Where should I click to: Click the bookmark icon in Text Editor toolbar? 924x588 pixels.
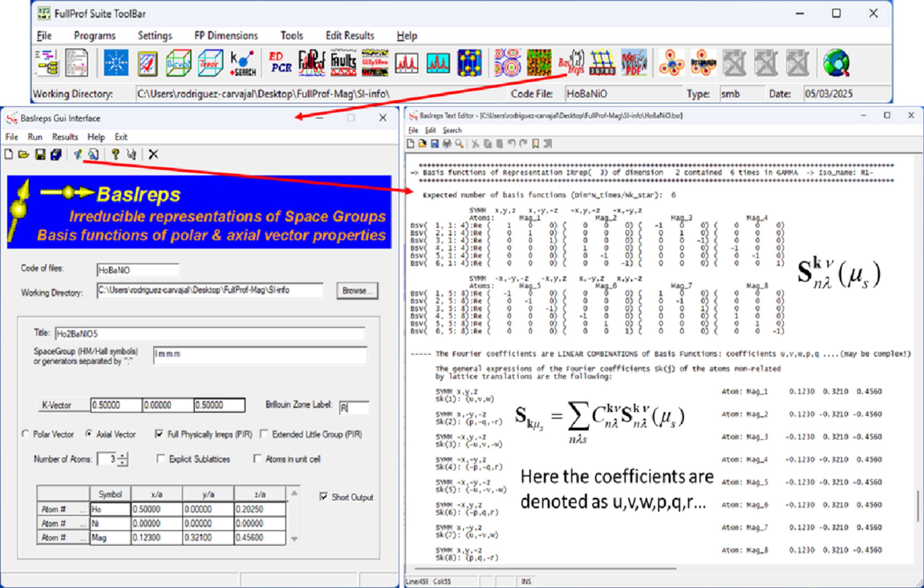535,144
